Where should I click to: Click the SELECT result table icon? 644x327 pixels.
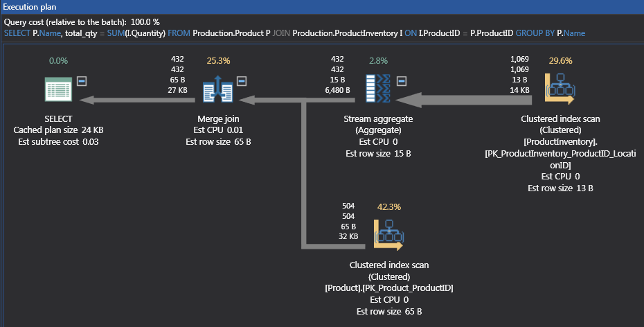pos(59,90)
